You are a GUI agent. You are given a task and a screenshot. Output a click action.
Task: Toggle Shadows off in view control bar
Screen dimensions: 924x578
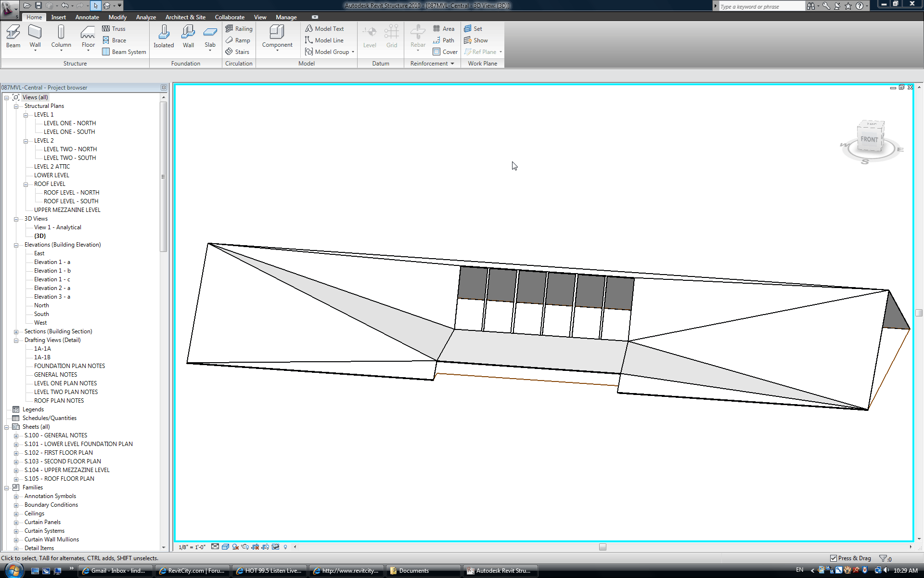pos(235,547)
